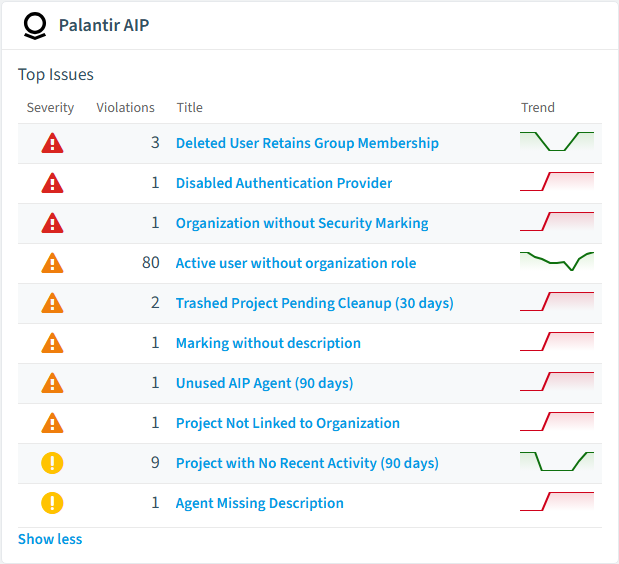Click trend sparkline for Project Not Linked to Organization
Image resolution: width=619 pixels, height=564 pixels.
(557, 422)
